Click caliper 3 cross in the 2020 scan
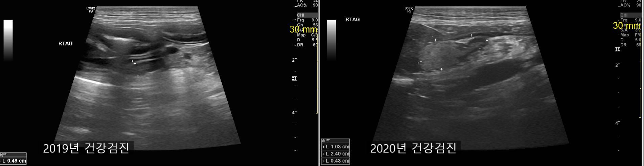644x166 pixels. 474,38
